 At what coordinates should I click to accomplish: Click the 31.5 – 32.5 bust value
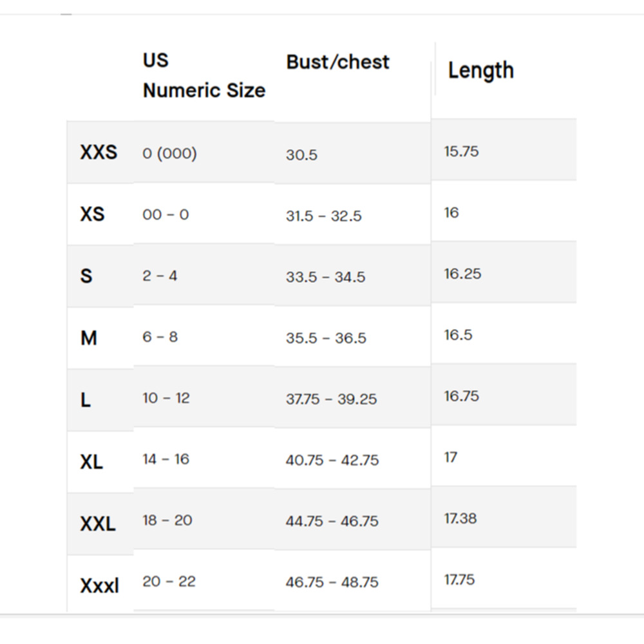[x=324, y=216]
